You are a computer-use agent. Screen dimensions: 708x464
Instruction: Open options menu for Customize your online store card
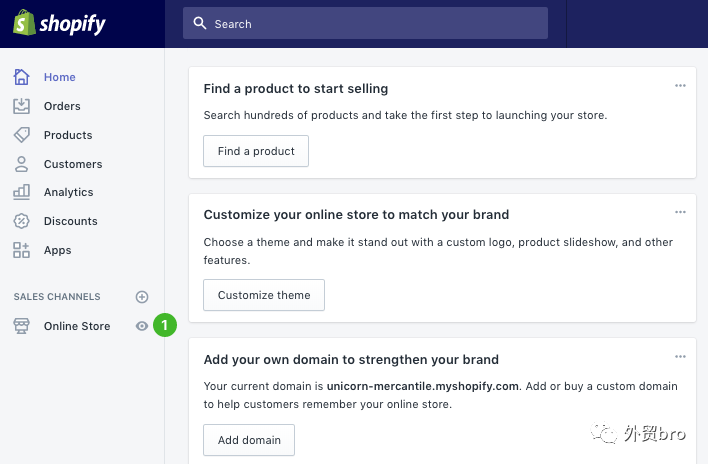680,212
